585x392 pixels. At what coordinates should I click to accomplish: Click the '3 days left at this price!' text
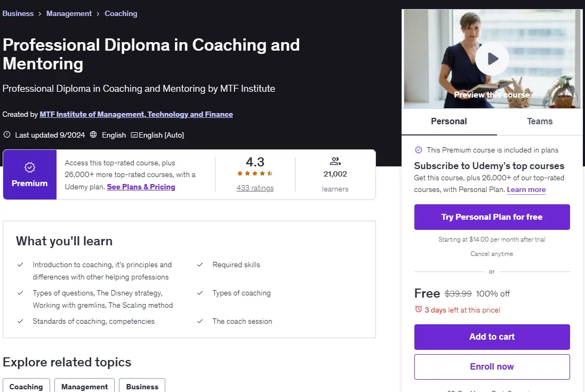pos(462,310)
